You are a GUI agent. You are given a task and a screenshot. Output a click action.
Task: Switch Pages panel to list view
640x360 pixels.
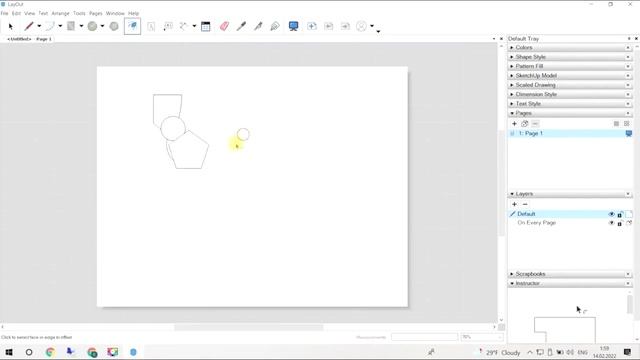tap(616, 124)
